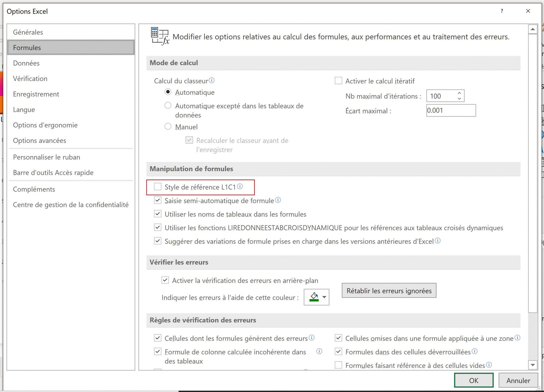
Task: Click info icon beside Cellules omises dans une formule
Action: [x=517, y=338]
